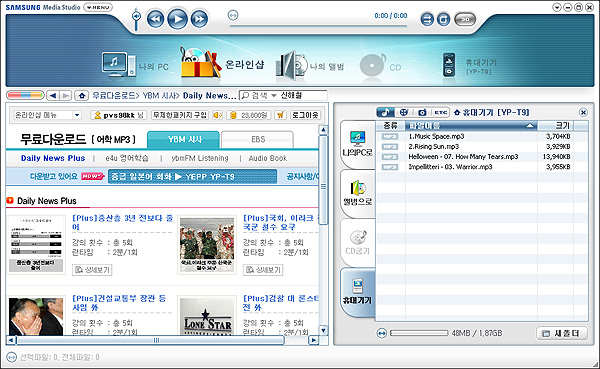Click the 무제한패키지 구입 button
Viewport: 600px width, 369px height.
[x=179, y=115]
